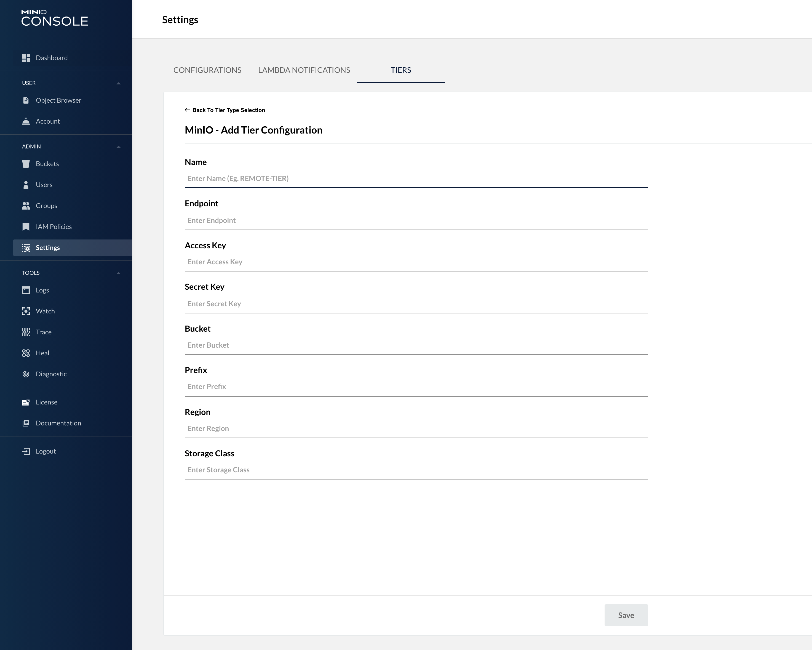
Task: Click the Settings gear-list icon
Action: (x=26, y=247)
